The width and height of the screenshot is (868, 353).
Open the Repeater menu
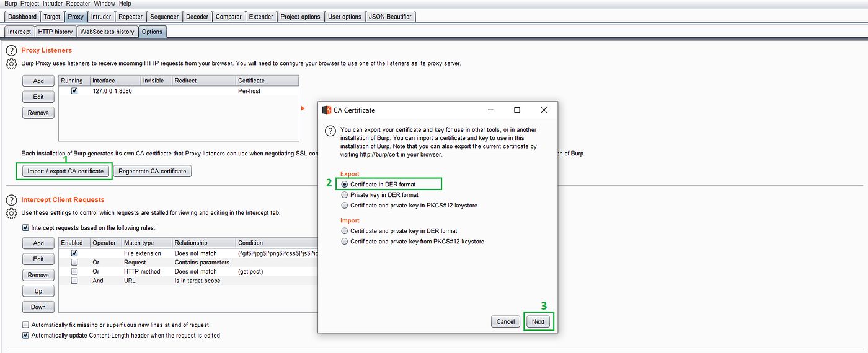click(78, 4)
